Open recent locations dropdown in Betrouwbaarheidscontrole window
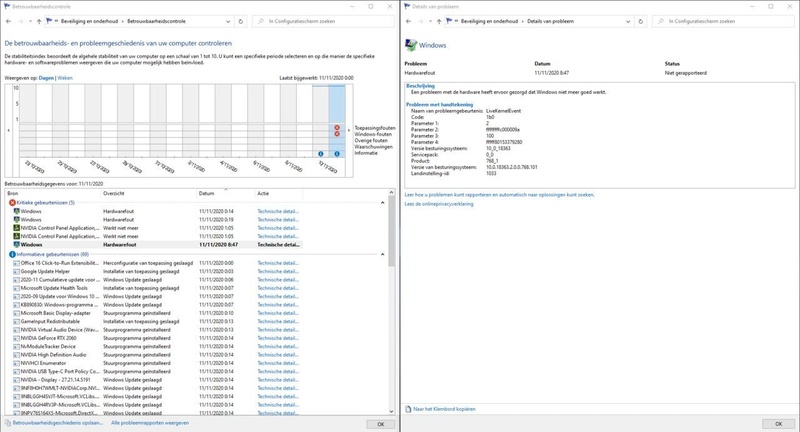This screenshot has width=800, height=432. click(30, 21)
